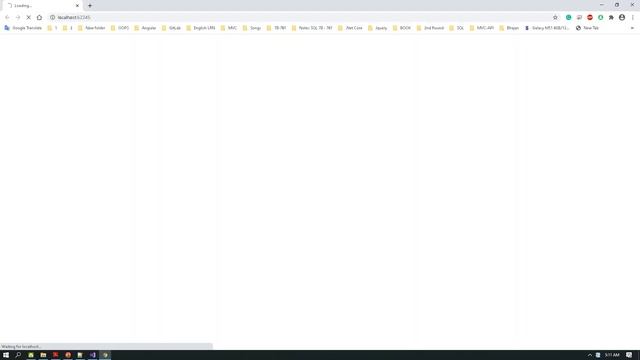Image resolution: width=640 pixels, height=360 pixels.
Task: Show hidden system tray icons
Action: click(589, 355)
